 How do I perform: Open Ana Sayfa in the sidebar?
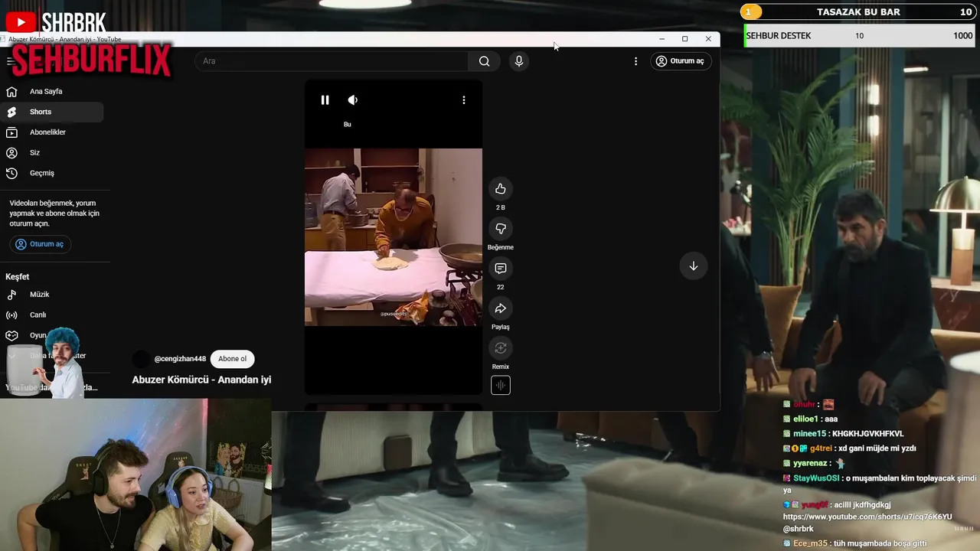[52, 92]
